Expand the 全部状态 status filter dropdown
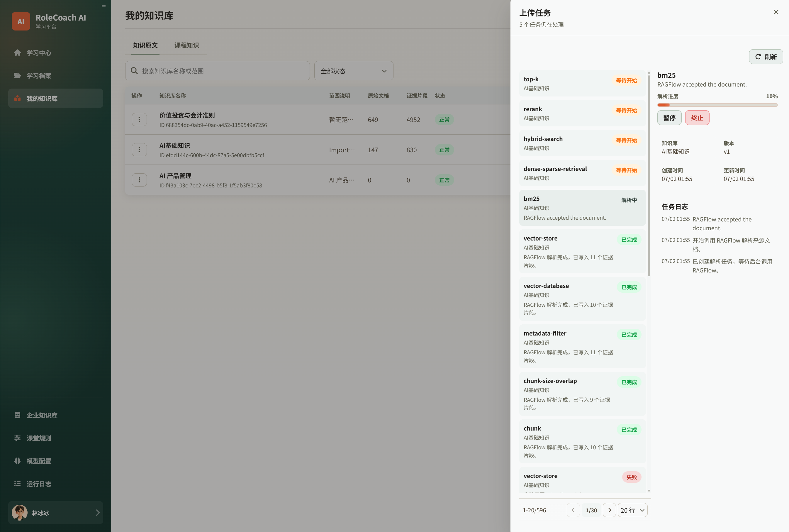 click(x=354, y=71)
